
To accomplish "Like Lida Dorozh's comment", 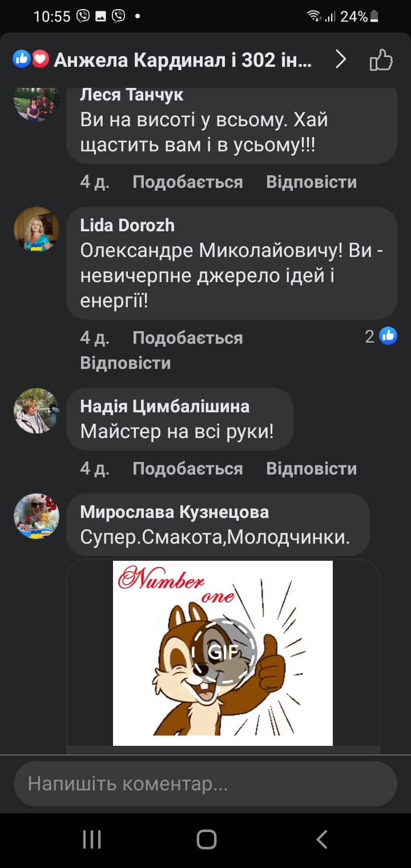I will click(x=187, y=338).
